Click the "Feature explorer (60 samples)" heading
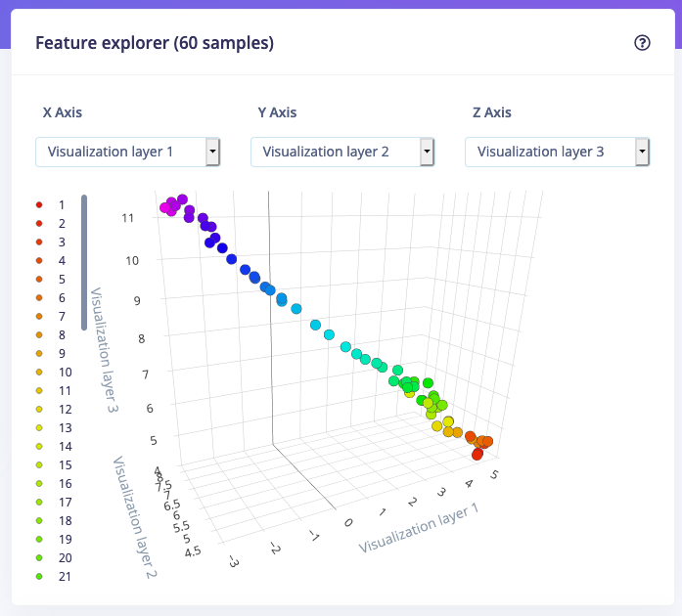682x616 pixels. click(x=155, y=43)
